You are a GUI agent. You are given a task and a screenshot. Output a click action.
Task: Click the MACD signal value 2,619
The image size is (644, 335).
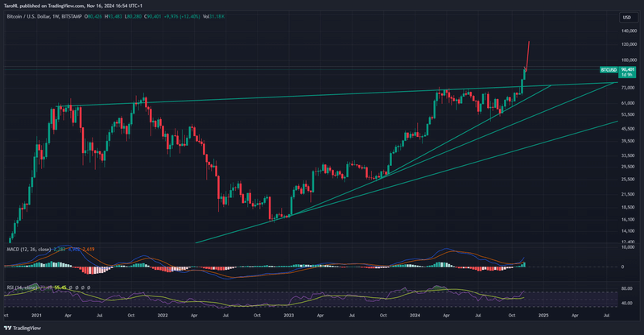89,249
